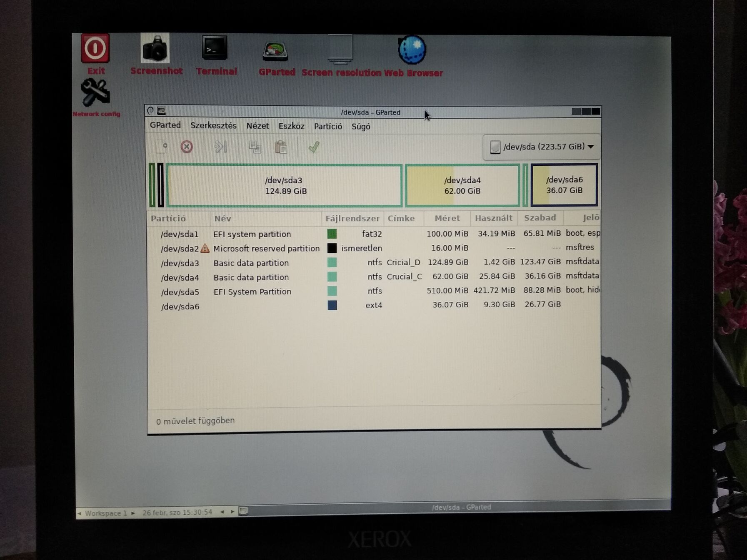Image resolution: width=747 pixels, height=560 pixels.
Task: Open the Súgó menu
Action: point(361,127)
